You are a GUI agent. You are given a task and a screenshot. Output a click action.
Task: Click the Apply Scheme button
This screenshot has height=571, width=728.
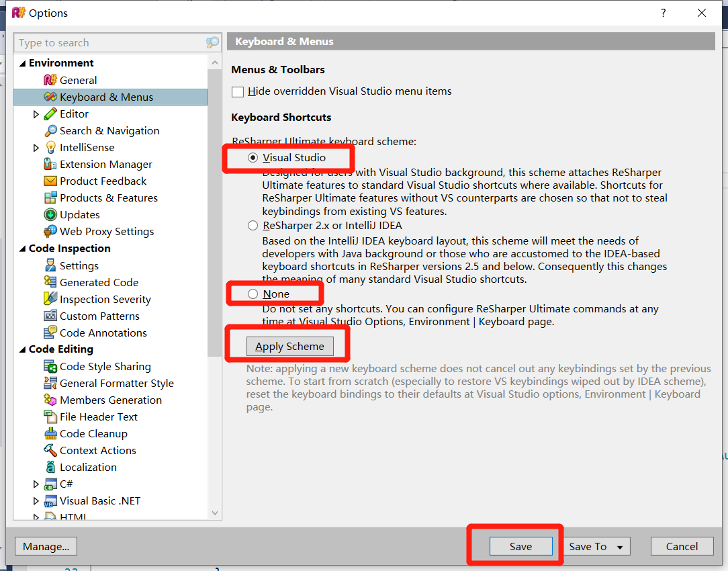pyautogui.click(x=289, y=347)
